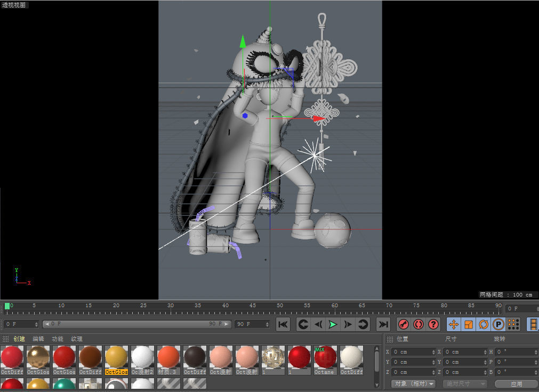Click the right arrow of the range slider

(x=226, y=324)
